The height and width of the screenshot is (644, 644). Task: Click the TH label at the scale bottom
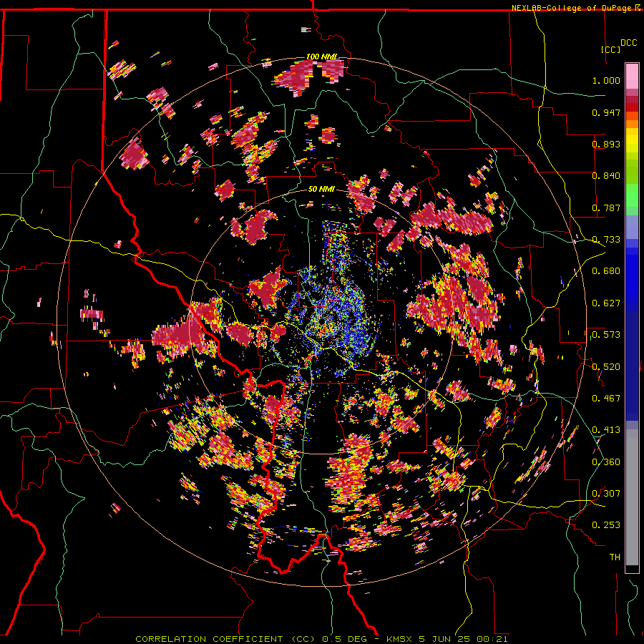coord(615,557)
